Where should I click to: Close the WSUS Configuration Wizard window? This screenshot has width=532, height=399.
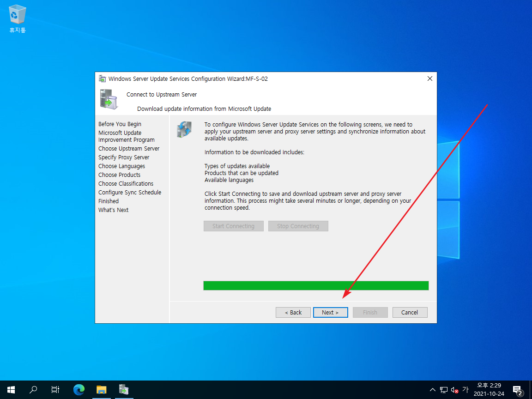(x=430, y=79)
